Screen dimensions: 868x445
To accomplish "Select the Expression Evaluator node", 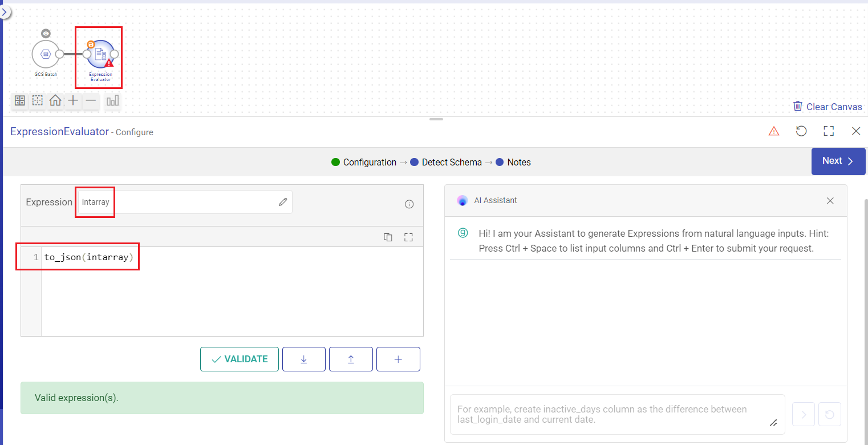I will pos(100,54).
